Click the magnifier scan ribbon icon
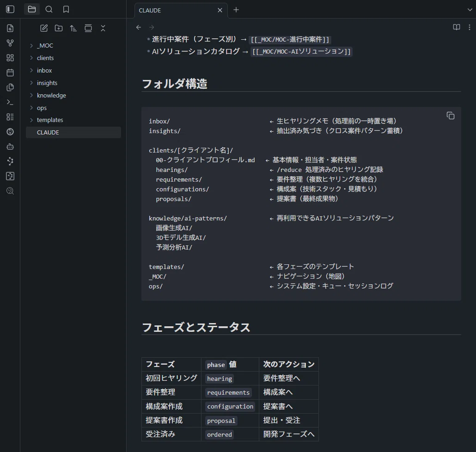Image resolution: width=476 pixels, height=452 pixels. tap(10, 191)
